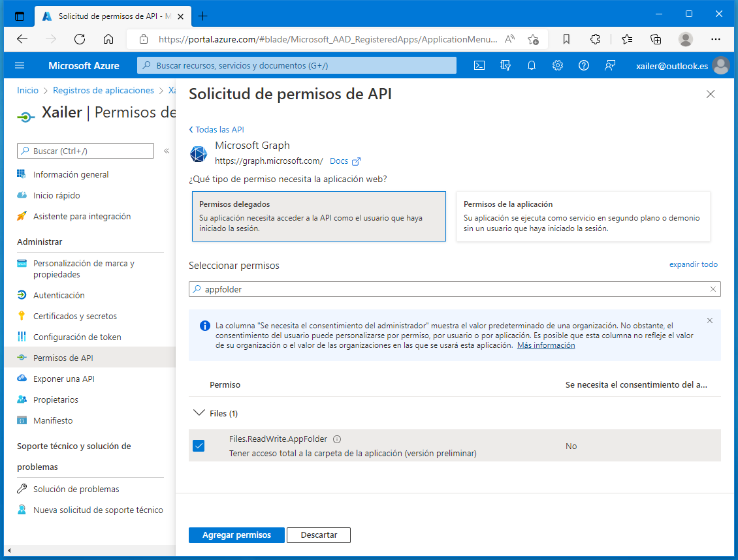This screenshot has height=560, width=738.
Task: Click the account avatar next to xailer@outlook.es
Action: tap(720, 65)
